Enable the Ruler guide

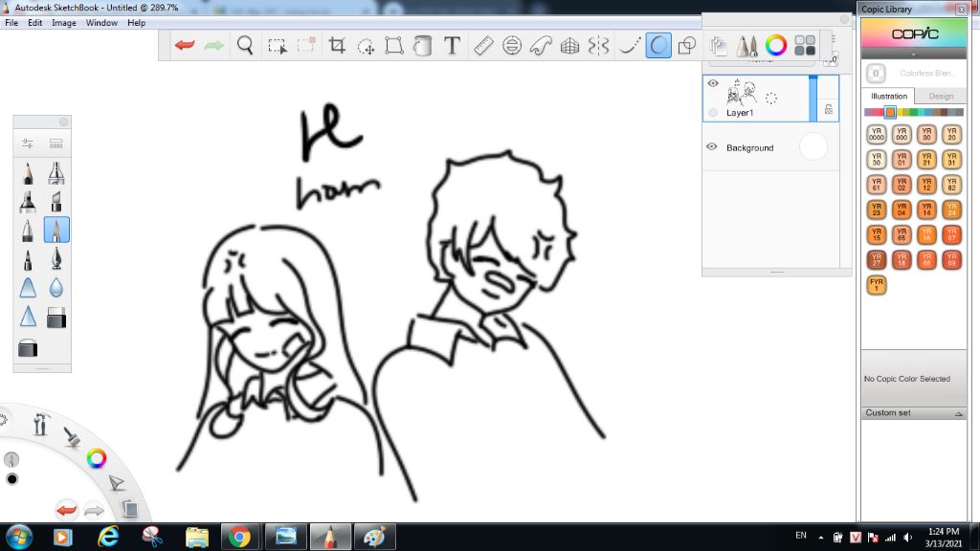[483, 46]
